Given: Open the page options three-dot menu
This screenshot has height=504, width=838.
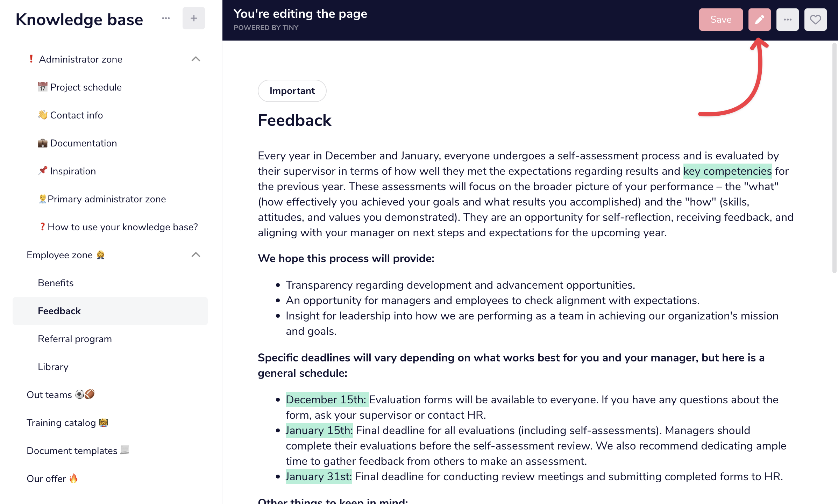Looking at the screenshot, I should (x=787, y=20).
